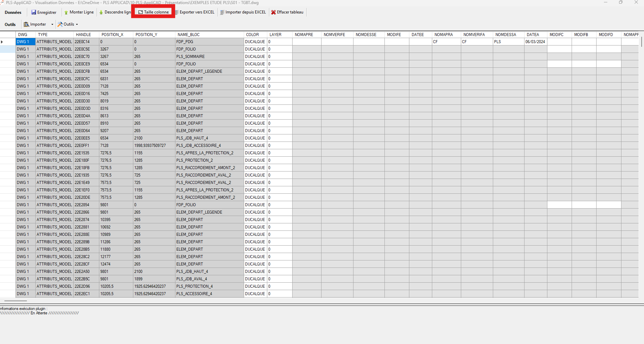
Task: Click the grid's vertical scrollbar thumb
Action: coord(641,42)
